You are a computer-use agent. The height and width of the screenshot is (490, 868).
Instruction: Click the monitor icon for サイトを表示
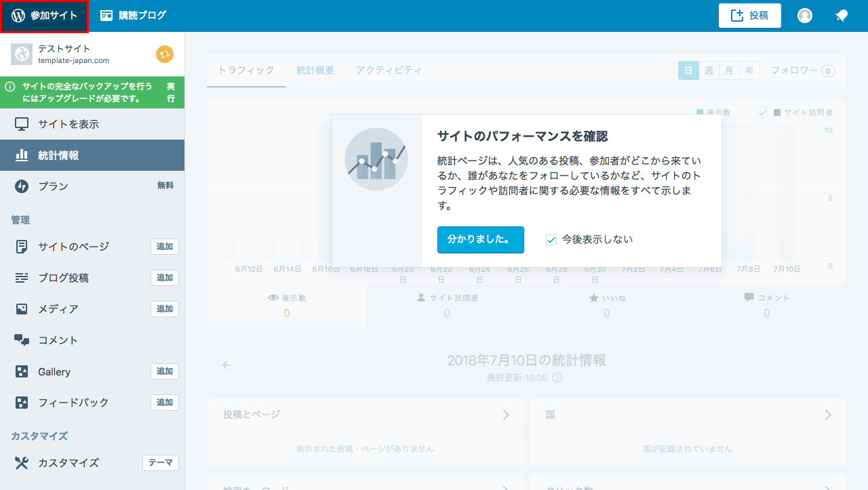pos(22,124)
